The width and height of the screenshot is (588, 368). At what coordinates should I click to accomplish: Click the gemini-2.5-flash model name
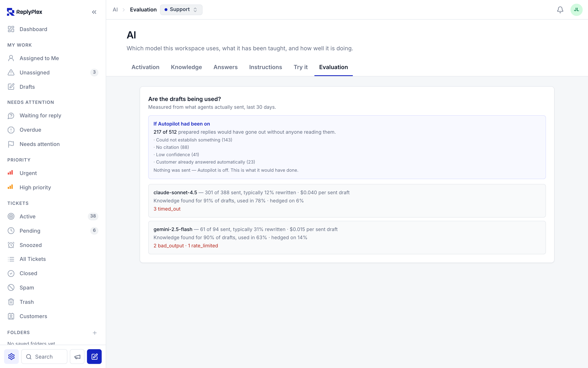[x=173, y=229]
